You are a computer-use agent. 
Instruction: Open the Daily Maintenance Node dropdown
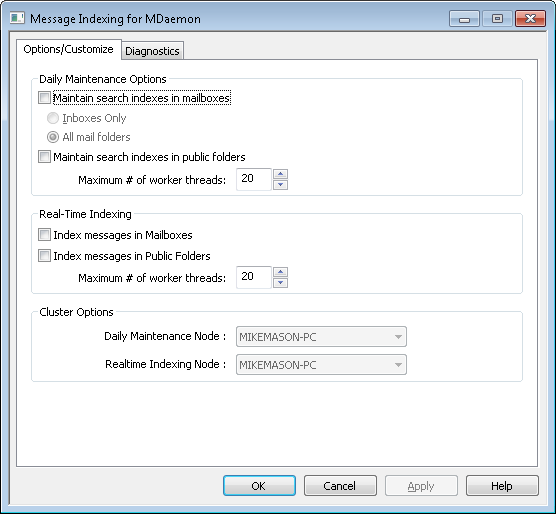click(321, 336)
